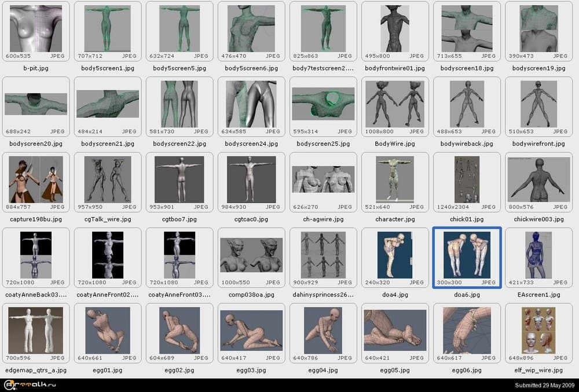Select the BodyWire.jpg thumbnail
579x392 pixels.
click(x=395, y=104)
